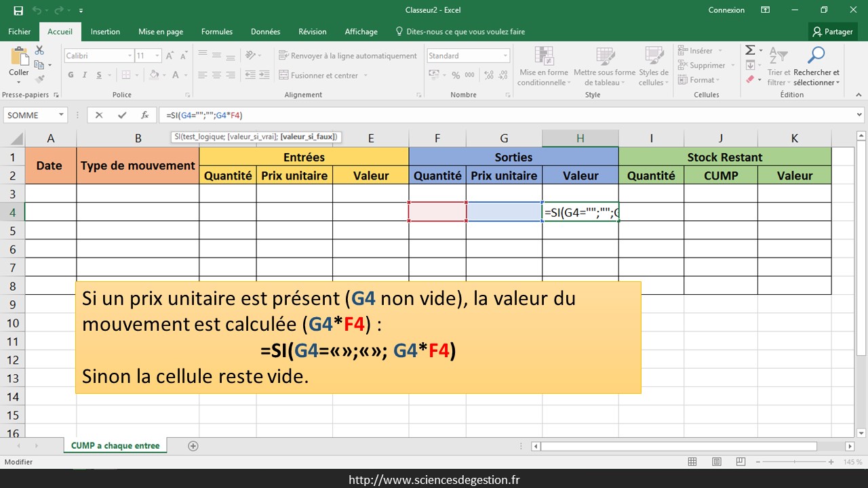Click the AutoSum sigma icon
This screenshot has width=868, height=488.
[x=750, y=51]
